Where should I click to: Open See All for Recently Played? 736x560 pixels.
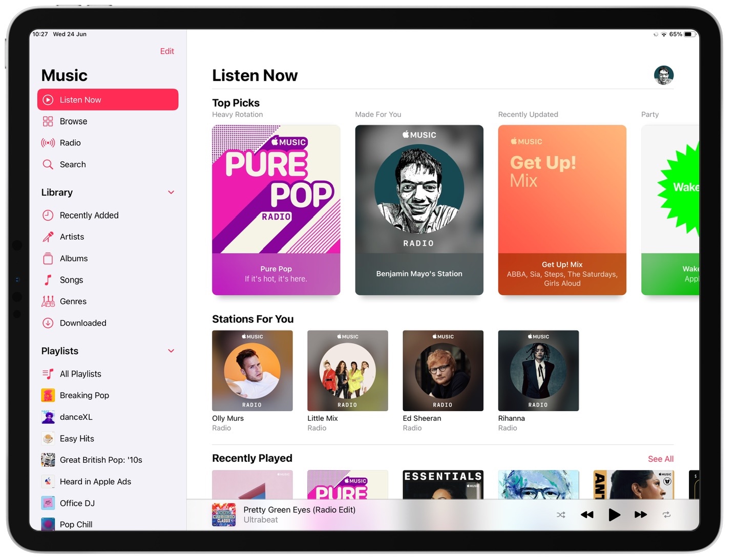point(660,459)
